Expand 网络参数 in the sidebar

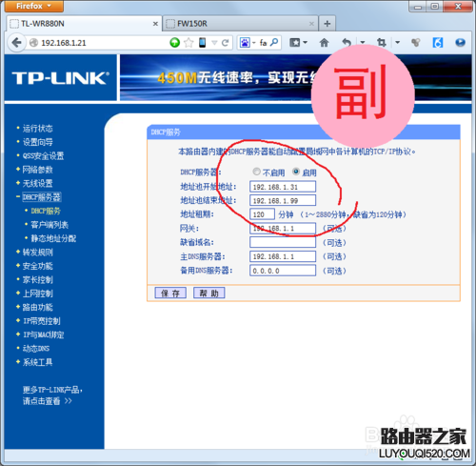[37, 170]
